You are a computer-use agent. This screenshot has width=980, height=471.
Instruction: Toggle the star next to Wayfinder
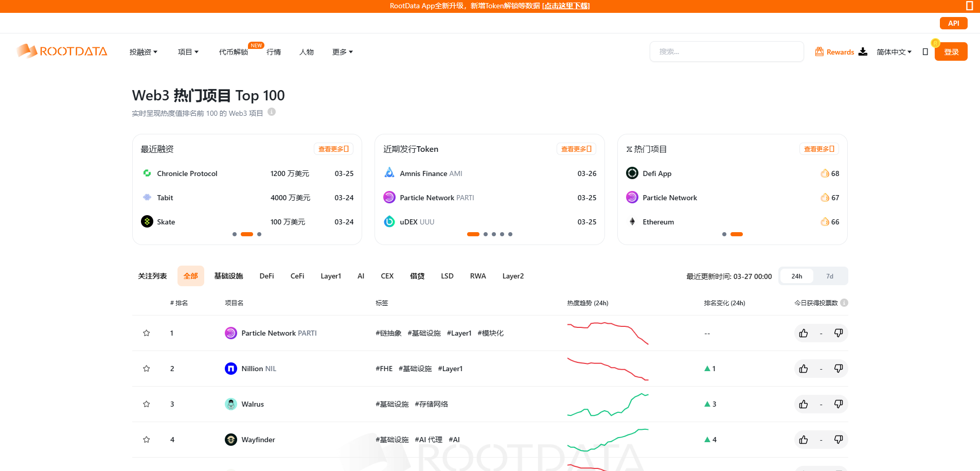point(146,440)
